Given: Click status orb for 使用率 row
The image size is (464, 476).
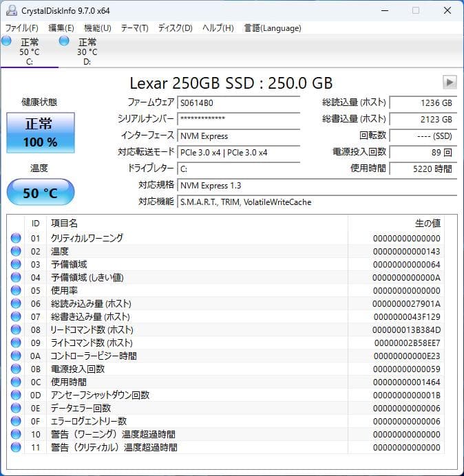Looking at the screenshot, I should tap(16, 290).
